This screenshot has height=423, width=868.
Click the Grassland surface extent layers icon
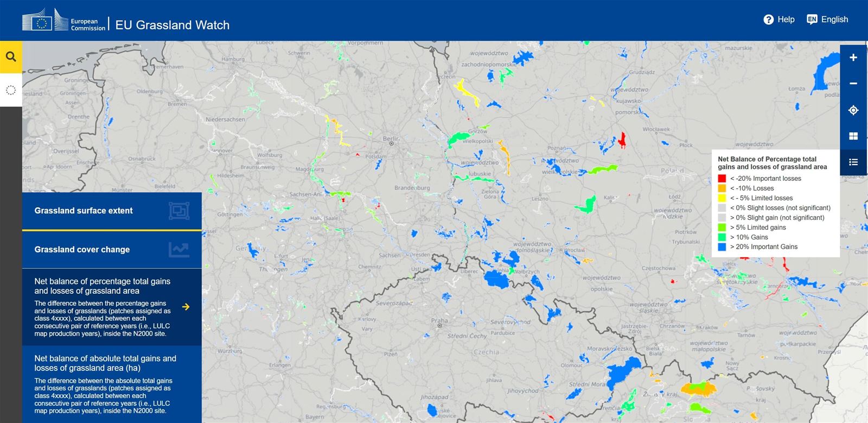click(179, 211)
